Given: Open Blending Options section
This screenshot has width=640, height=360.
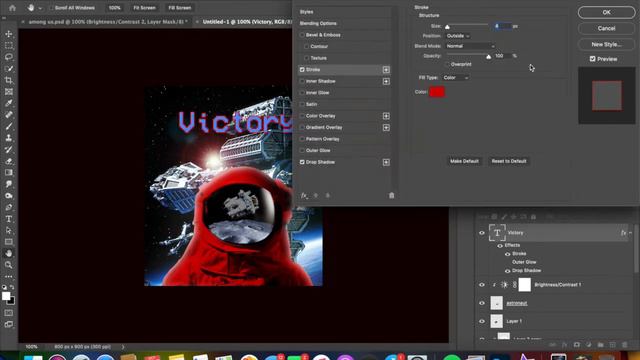Looking at the screenshot, I should 343,24.
